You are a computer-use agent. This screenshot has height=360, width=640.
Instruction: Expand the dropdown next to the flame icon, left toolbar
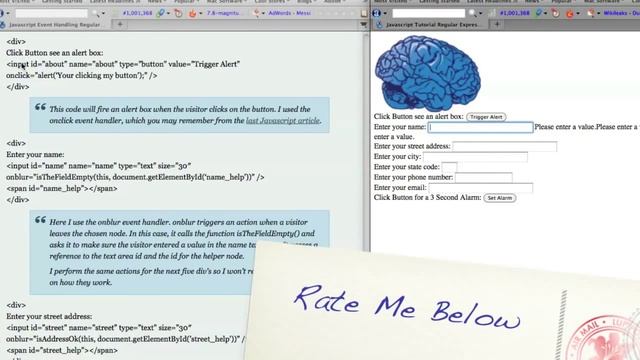coord(200,13)
